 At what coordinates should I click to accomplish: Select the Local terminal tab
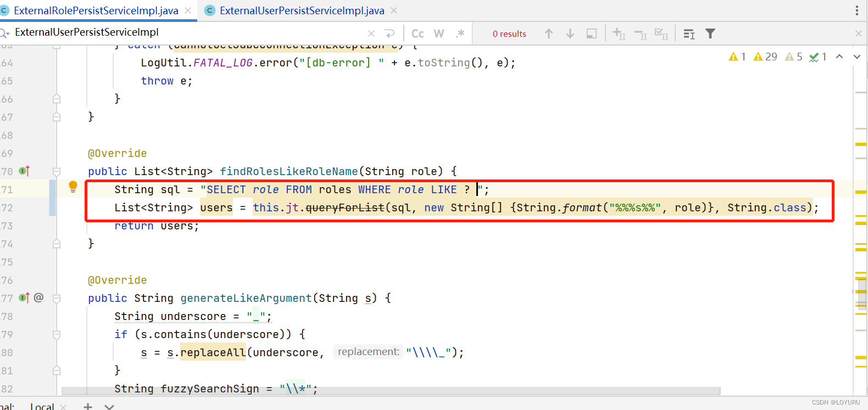click(x=42, y=406)
